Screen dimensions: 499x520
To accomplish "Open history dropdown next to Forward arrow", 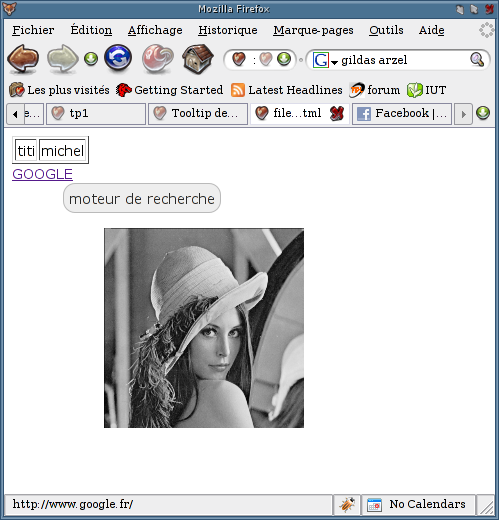I will coord(91,59).
